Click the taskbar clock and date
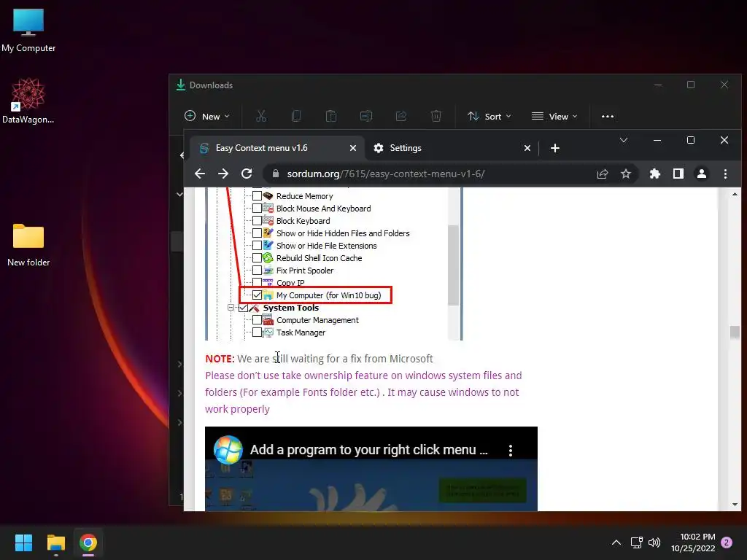Viewport: 747px width, 560px height. pos(693,542)
